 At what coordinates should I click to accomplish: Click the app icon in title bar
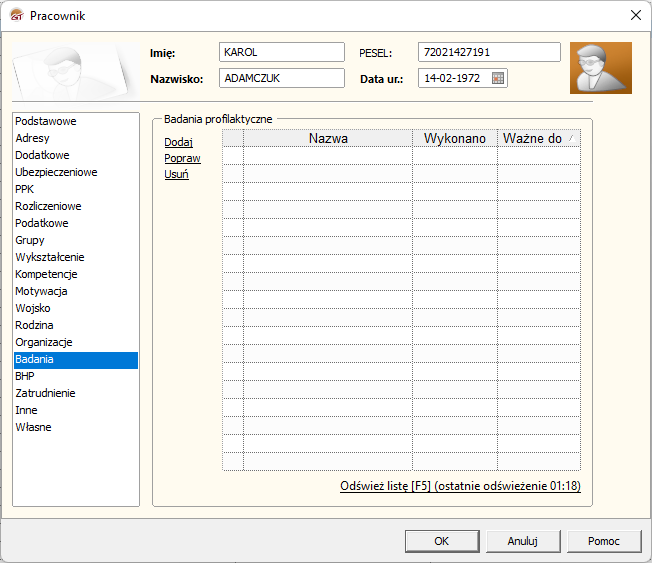click(15, 15)
